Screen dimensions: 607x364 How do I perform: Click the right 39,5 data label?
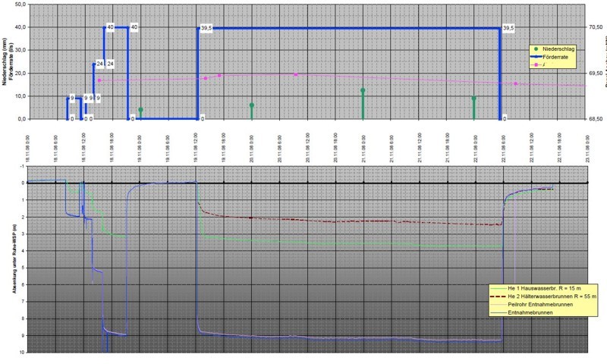pyautogui.click(x=508, y=28)
